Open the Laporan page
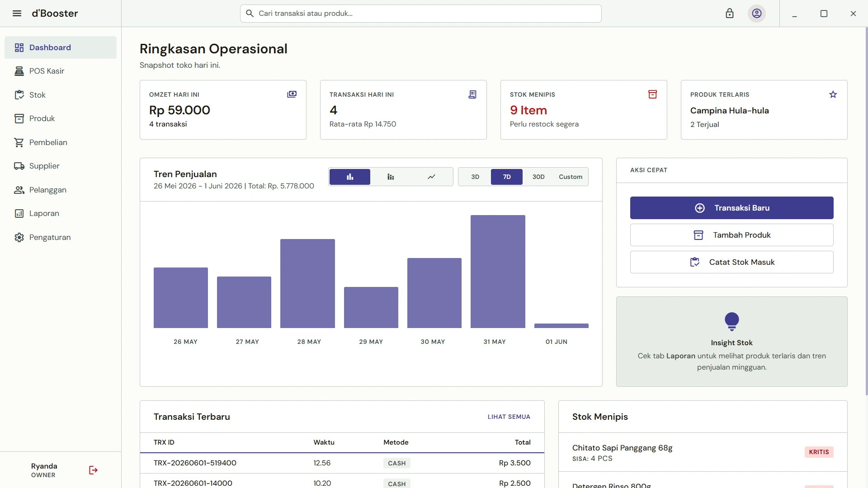 pos(61,213)
